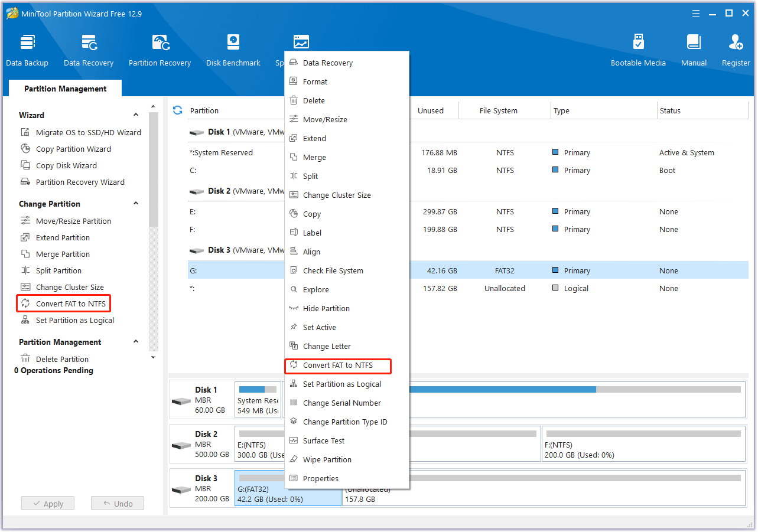Switch to the Partition Management tab

click(x=66, y=89)
